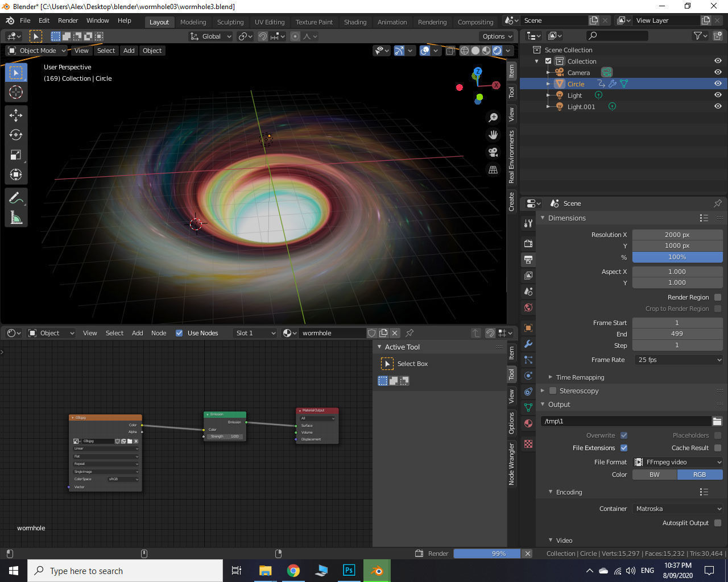
Task: Click the output path folder browse icon
Action: pyautogui.click(x=717, y=421)
